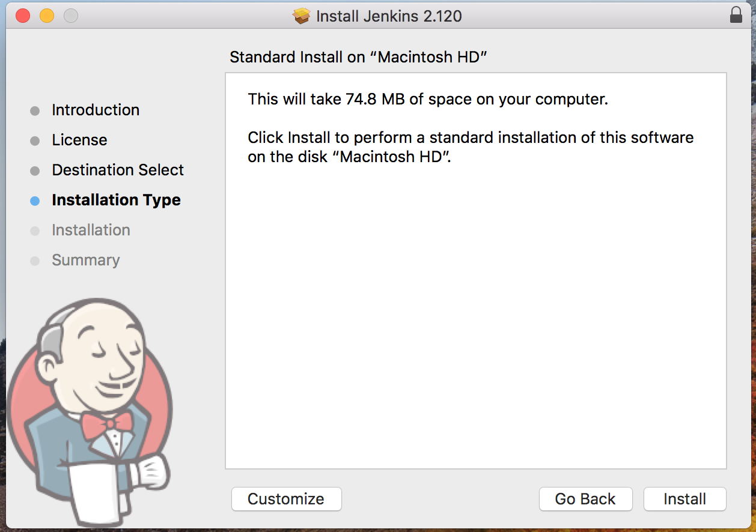The width and height of the screenshot is (756, 532).
Task: Click the bullet beside the Installation step
Action: click(35, 231)
